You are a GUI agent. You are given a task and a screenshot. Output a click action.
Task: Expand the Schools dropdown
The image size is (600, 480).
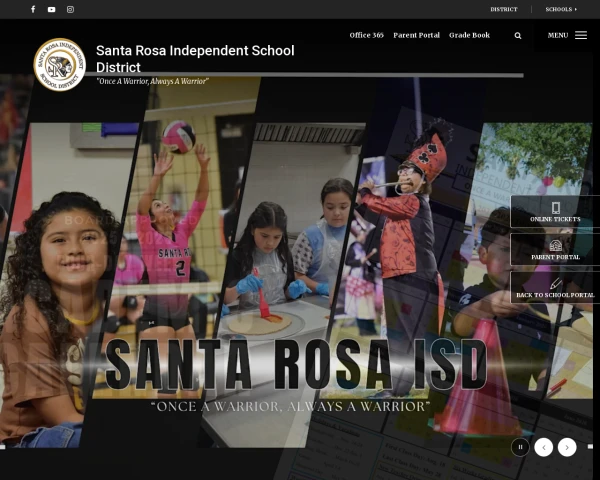561,9
